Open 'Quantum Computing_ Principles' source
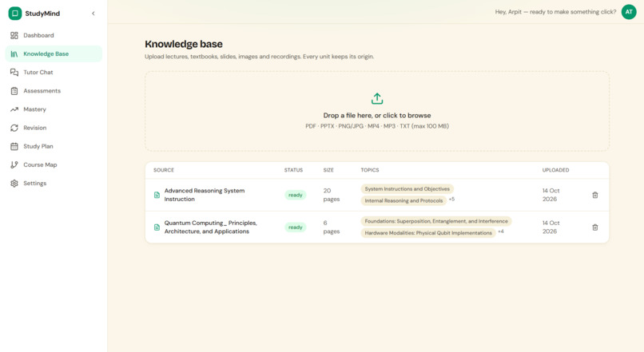The width and height of the screenshot is (644, 352). pos(210,227)
